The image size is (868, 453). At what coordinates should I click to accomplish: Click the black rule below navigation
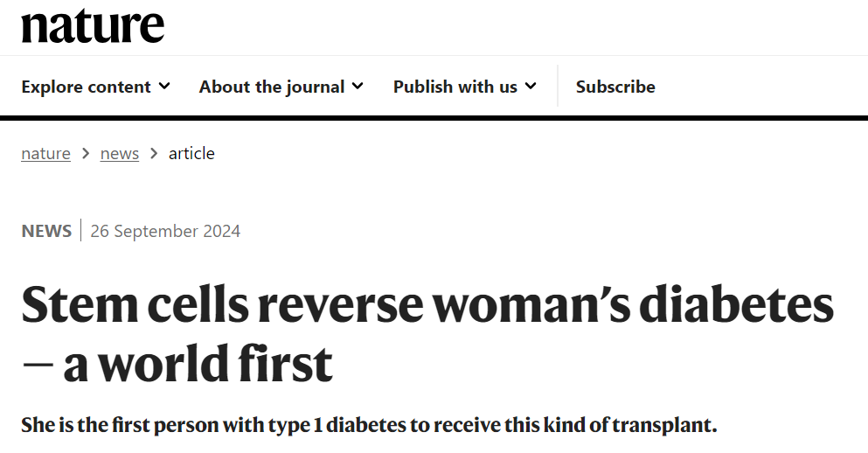(x=434, y=117)
